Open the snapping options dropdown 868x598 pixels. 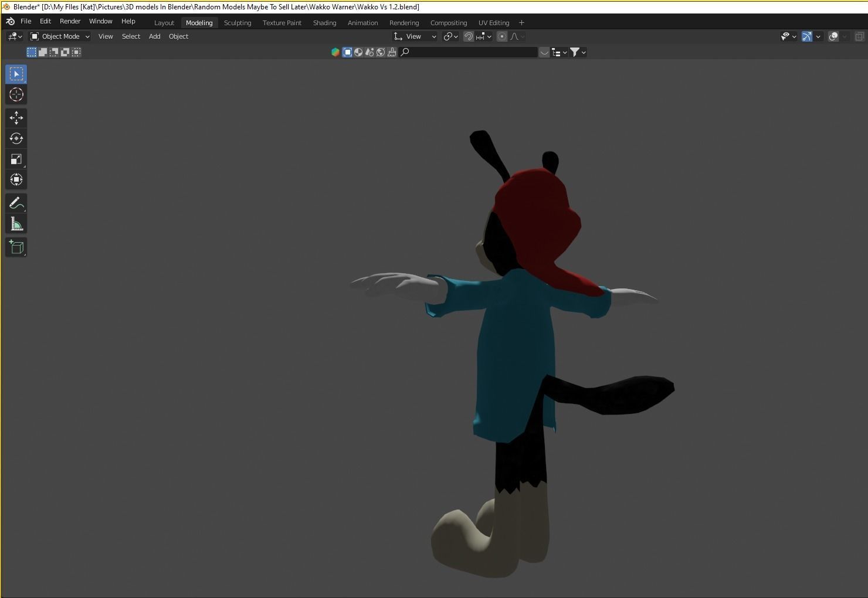pos(484,36)
